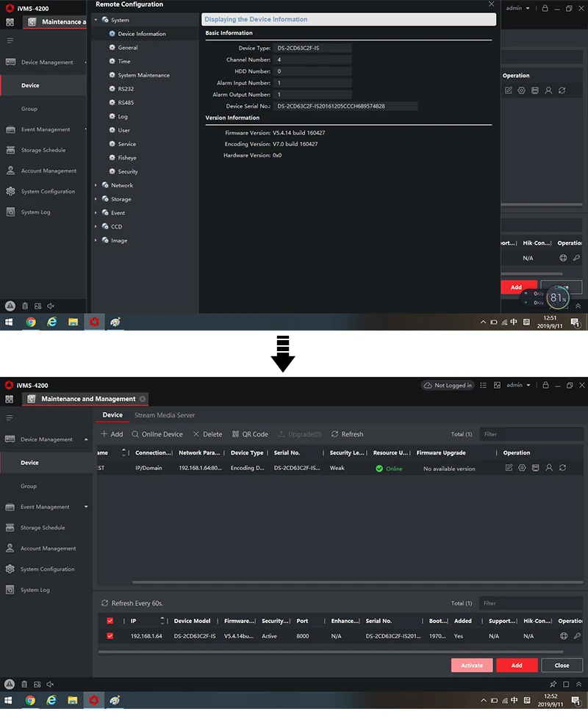Click the 'No available version' firmware cell

449,469
